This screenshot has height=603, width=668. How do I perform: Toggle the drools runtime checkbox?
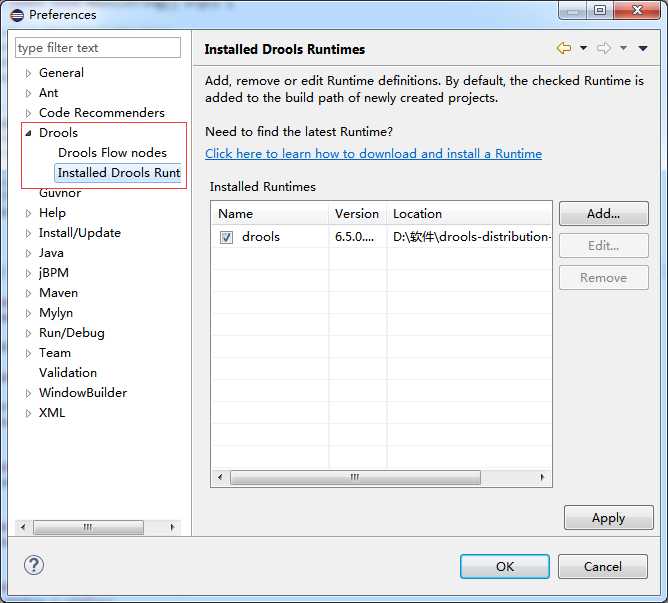[226, 237]
